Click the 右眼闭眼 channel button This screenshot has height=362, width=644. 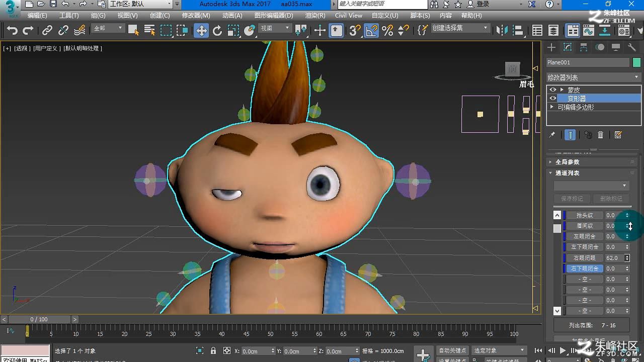585,258
